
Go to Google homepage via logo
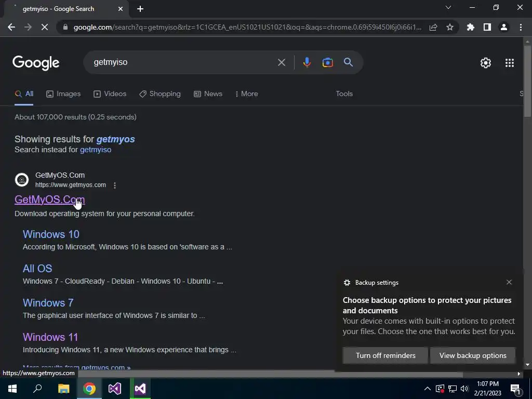tap(36, 63)
